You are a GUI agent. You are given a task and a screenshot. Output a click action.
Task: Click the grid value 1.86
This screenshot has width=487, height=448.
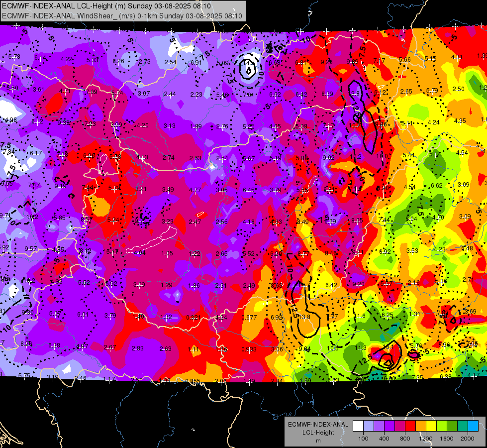pyautogui.click(x=194, y=286)
